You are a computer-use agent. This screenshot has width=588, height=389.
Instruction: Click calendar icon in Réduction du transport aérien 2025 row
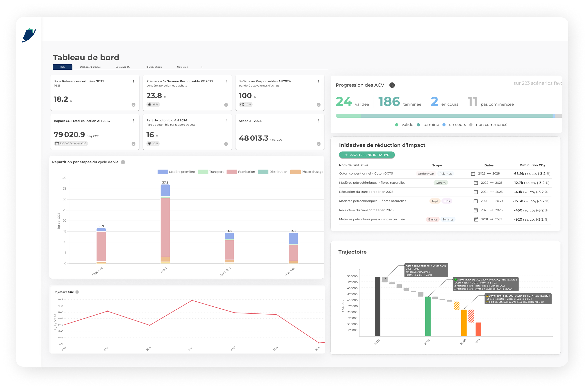[476, 192]
